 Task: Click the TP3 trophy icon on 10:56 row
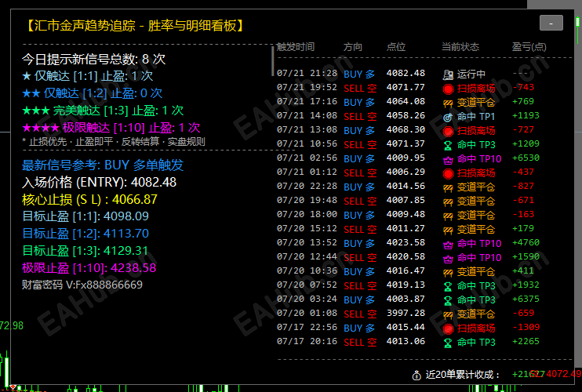(x=448, y=145)
